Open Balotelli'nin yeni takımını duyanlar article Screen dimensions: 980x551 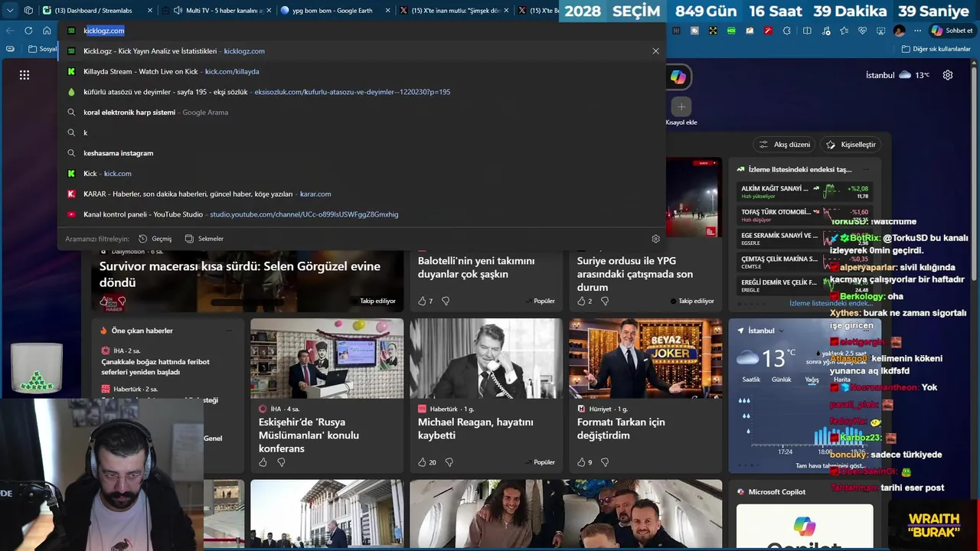pyautogui.click(x=476, y=267)
